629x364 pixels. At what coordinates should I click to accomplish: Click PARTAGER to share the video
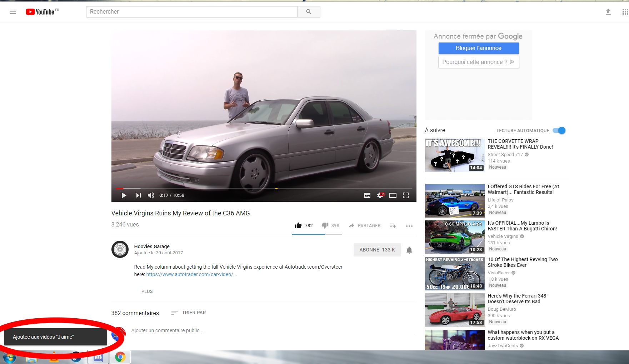(x=365, y=225)
